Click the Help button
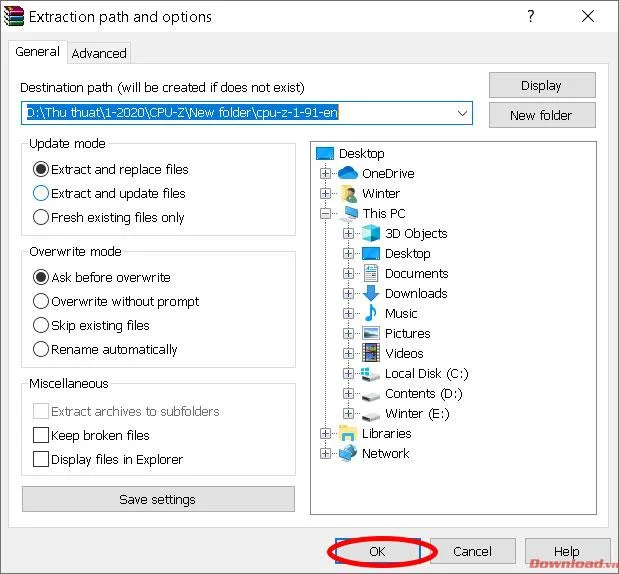Screen dimensions: 619x574 (x=566, y=551)
